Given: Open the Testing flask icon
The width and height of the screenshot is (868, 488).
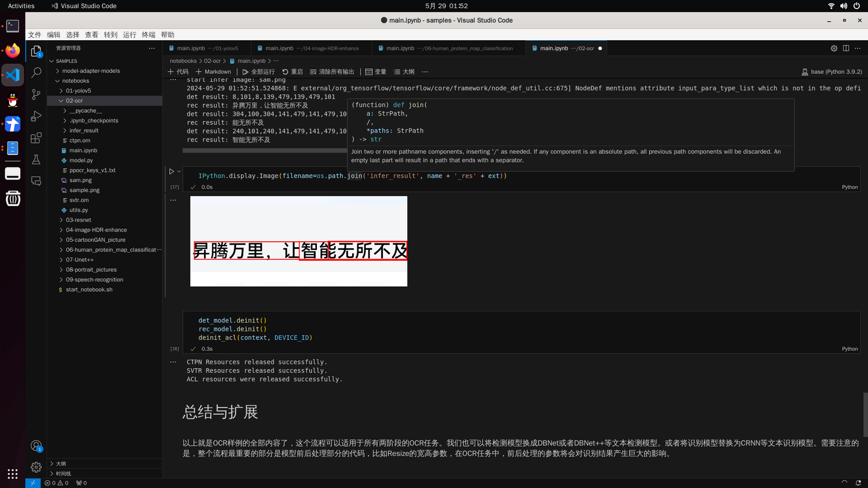Looking at the screenshot, I should coord(36,159).
